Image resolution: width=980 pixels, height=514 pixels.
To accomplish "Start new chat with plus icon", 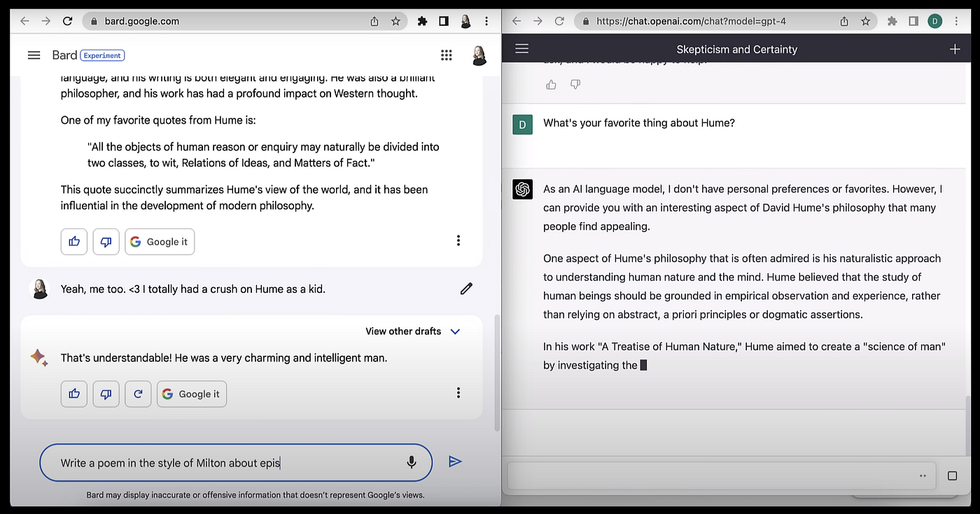I will (955, 49).
